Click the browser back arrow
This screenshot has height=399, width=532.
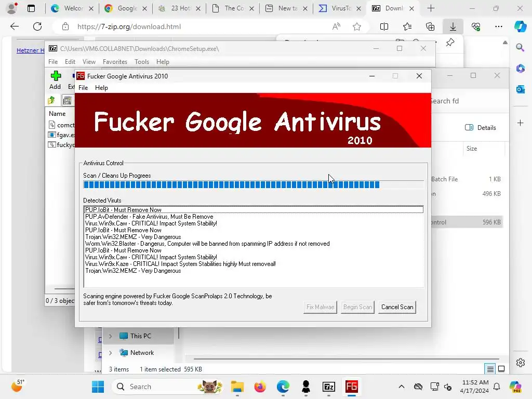pos(14,26)
